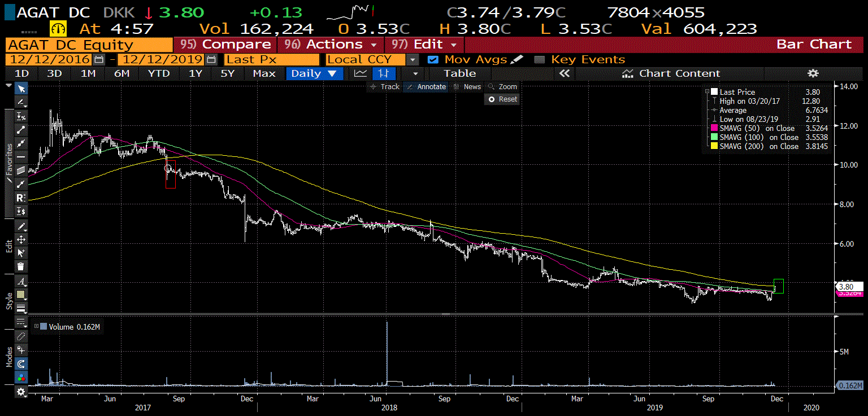Select the 3D range button
The image size is (868, 416).
pyautogui.click(x=54, y=73)
